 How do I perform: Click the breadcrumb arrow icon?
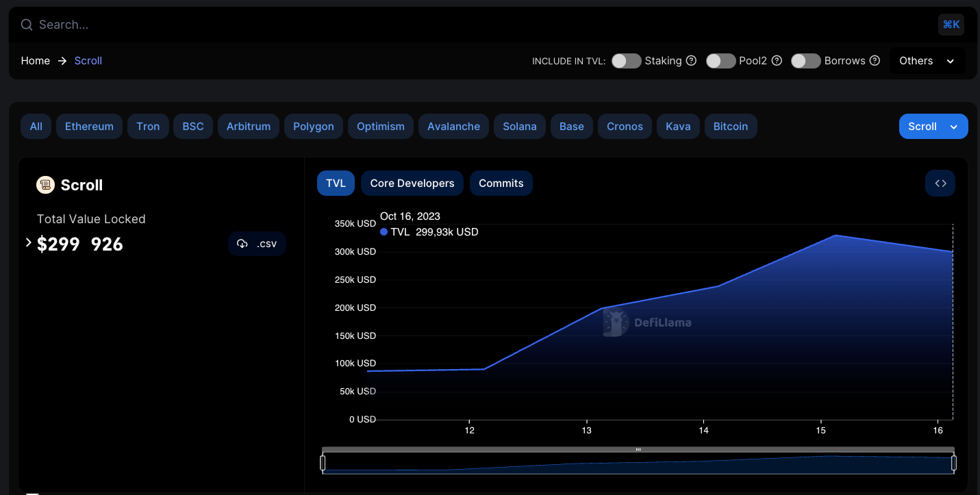click(62, 61)
